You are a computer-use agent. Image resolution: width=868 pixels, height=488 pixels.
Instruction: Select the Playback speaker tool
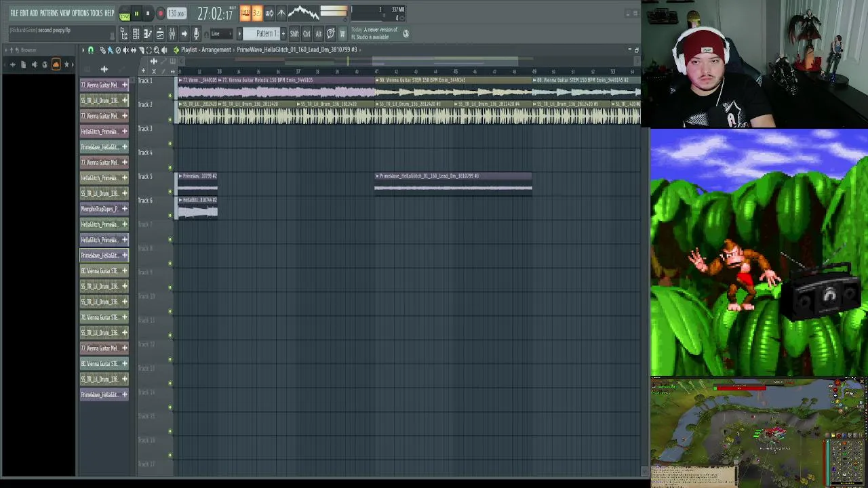point(164,50)
